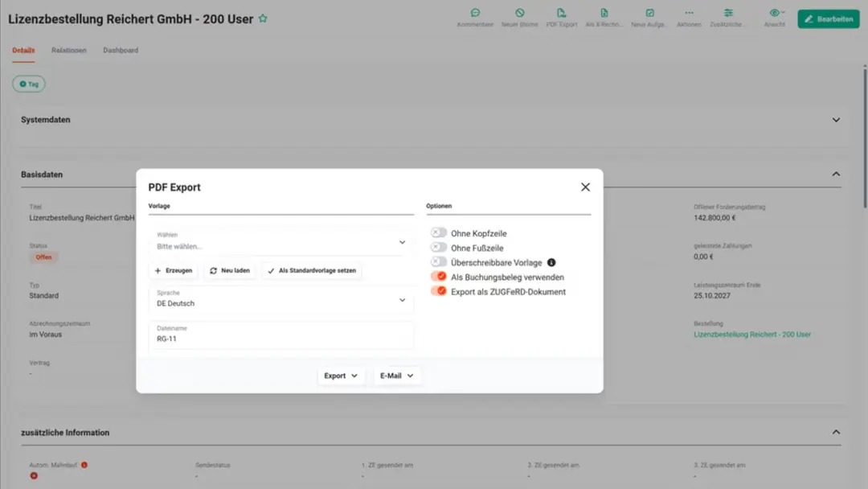Click the date 25.10.2027
868x489 pixels.
712,296
